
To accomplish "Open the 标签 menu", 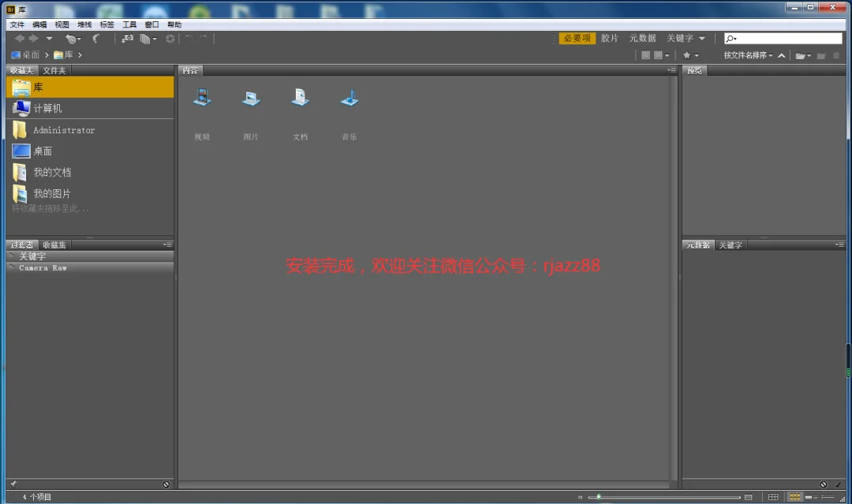I will pyautogui.click(x=107, y=24).
